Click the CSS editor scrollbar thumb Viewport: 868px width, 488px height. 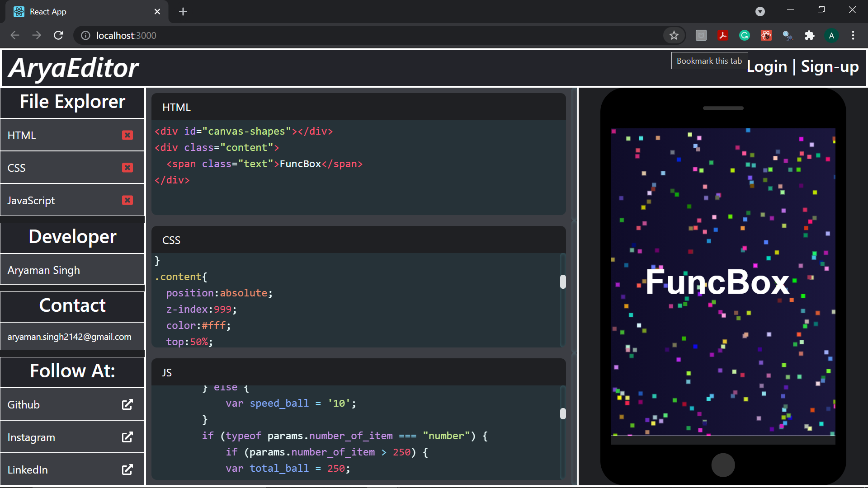coord(563,282)
